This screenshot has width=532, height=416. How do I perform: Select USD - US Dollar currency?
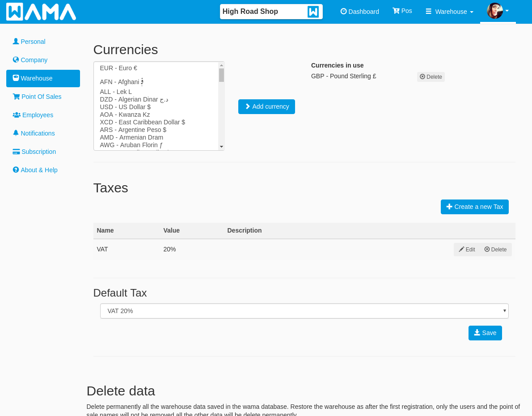[x=156, y=107]
